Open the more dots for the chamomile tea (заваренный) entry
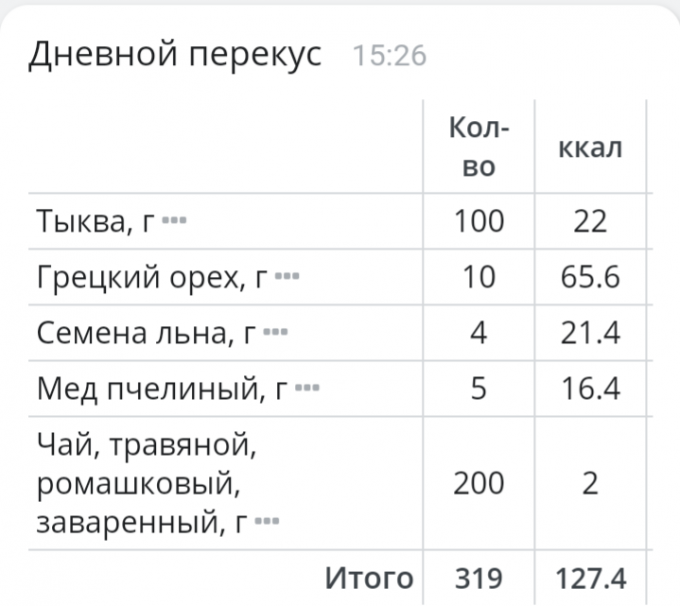The image size is (680, 606). click(x=268, y=522)
